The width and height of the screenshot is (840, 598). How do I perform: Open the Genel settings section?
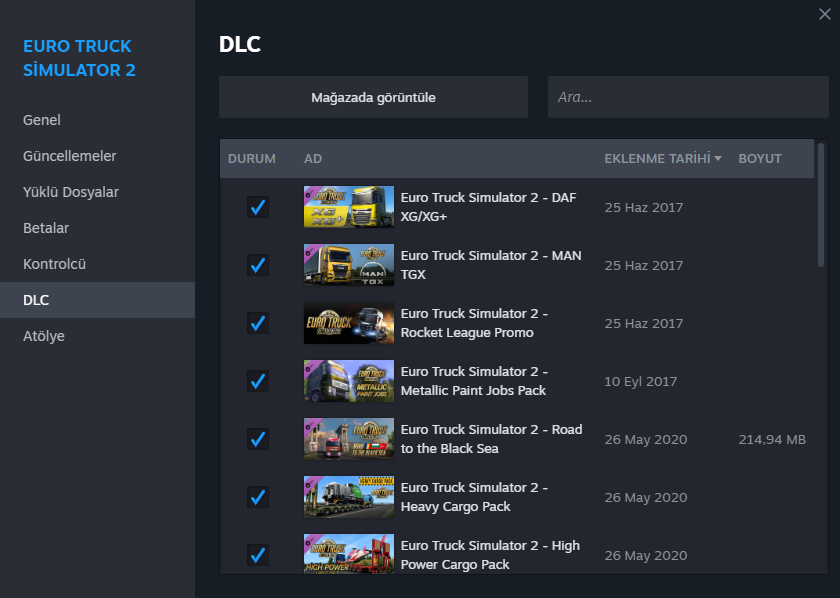[x=98, y=120]
